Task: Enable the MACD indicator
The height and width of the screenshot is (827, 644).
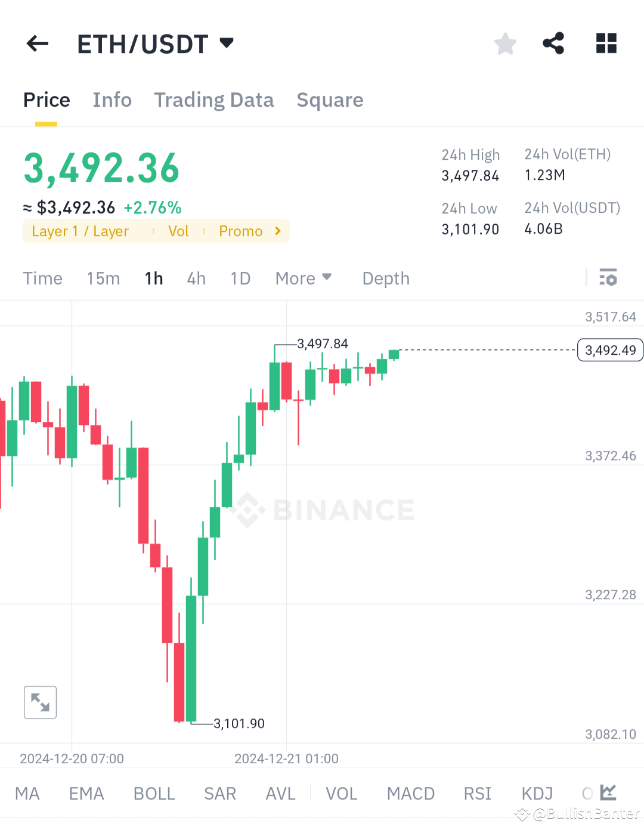Action: point(411,793)
